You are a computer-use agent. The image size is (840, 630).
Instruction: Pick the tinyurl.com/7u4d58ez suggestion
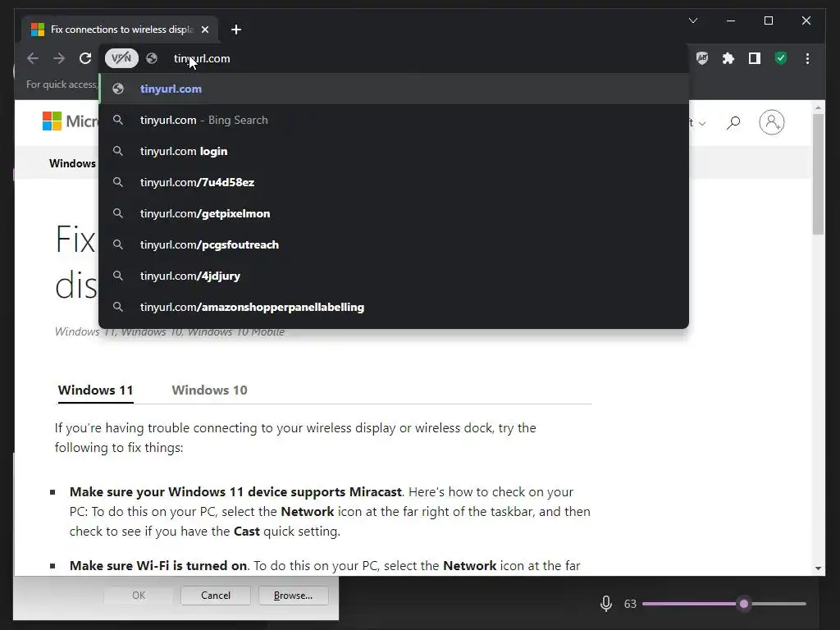coord(394,182)
